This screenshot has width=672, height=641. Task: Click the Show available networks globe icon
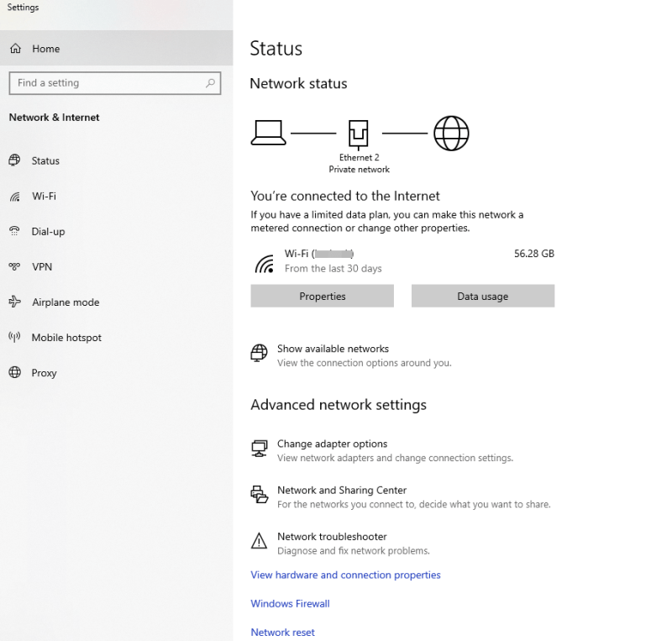pos(258,353)
